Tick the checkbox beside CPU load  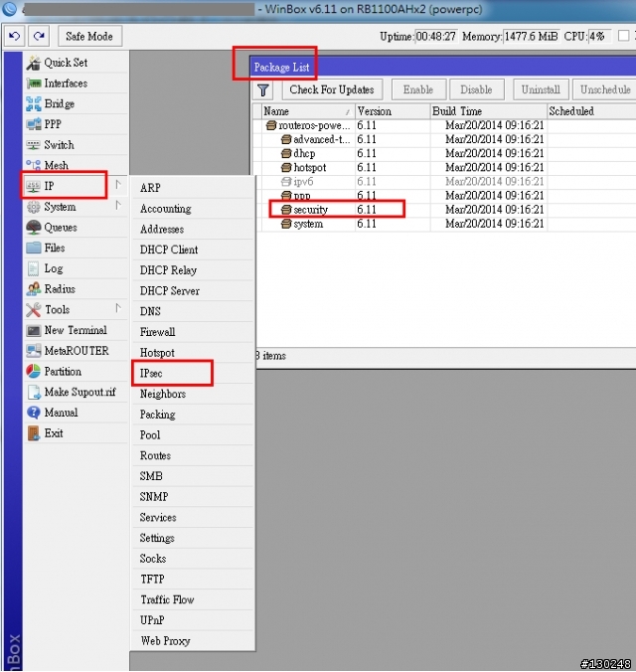pos(623,36)
